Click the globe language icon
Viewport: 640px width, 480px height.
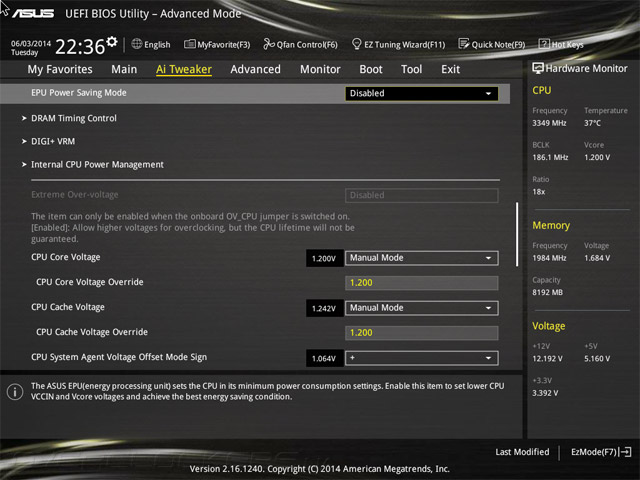pos(137,44)
